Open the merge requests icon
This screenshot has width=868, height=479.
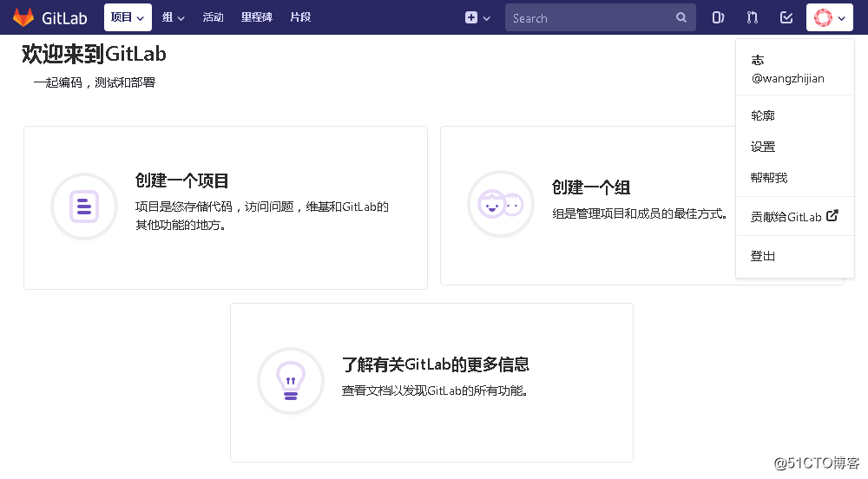tap(753, 17)
